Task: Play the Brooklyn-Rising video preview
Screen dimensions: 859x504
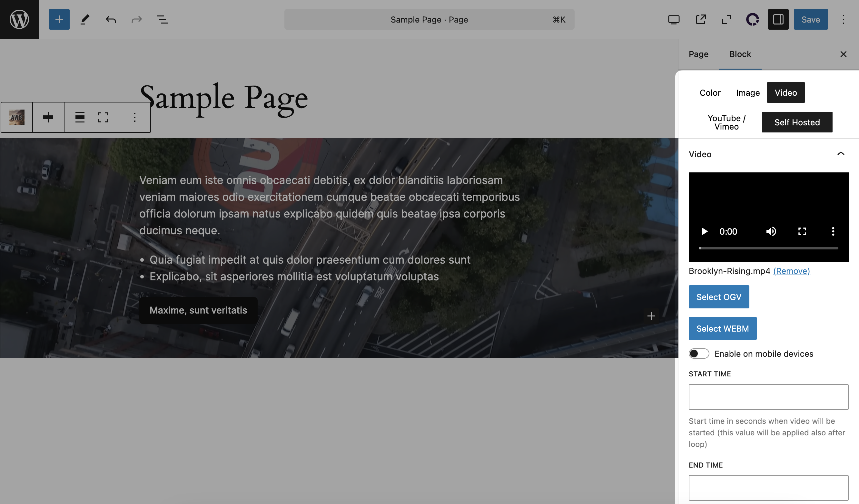Action: (x=705, y=231)
